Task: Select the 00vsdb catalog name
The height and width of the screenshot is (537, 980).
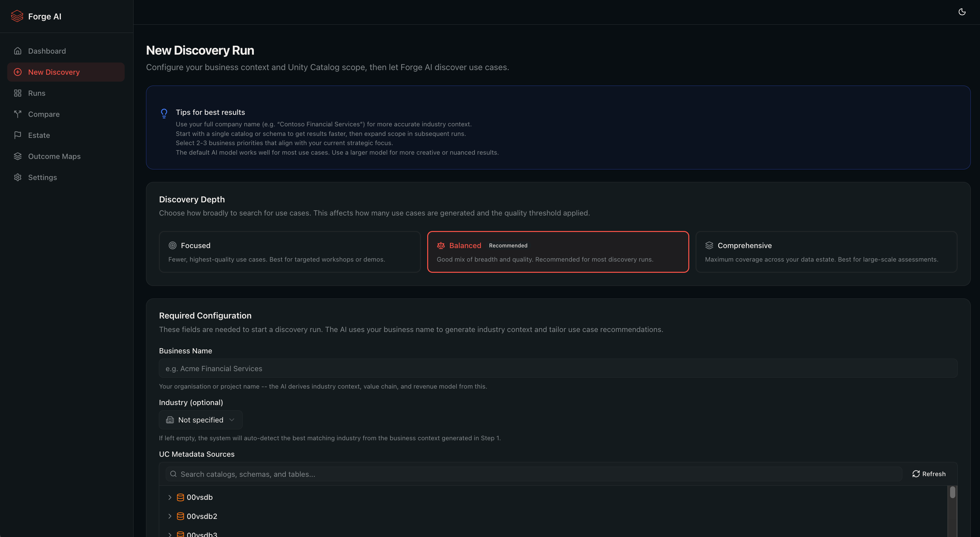Action: tap(199, 498)
